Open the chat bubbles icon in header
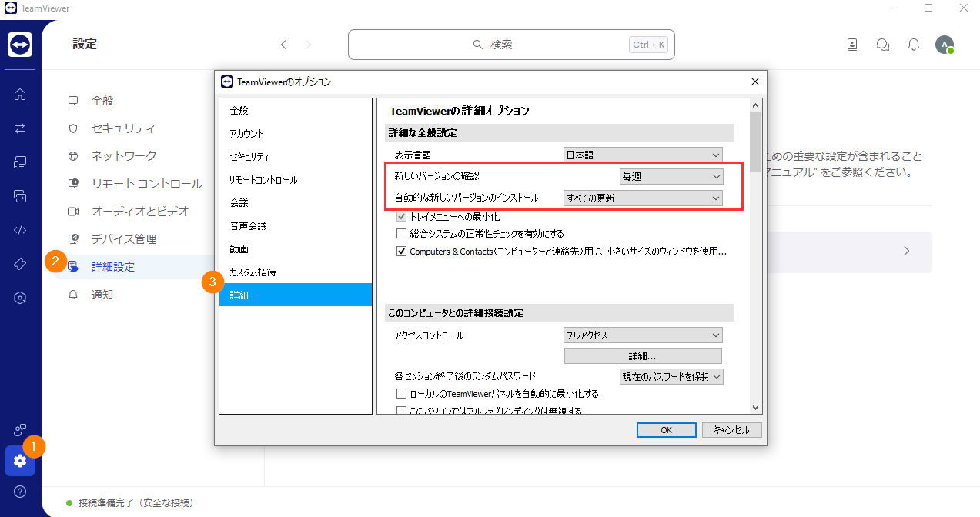The image size is (980, 517). coord(883,45)
